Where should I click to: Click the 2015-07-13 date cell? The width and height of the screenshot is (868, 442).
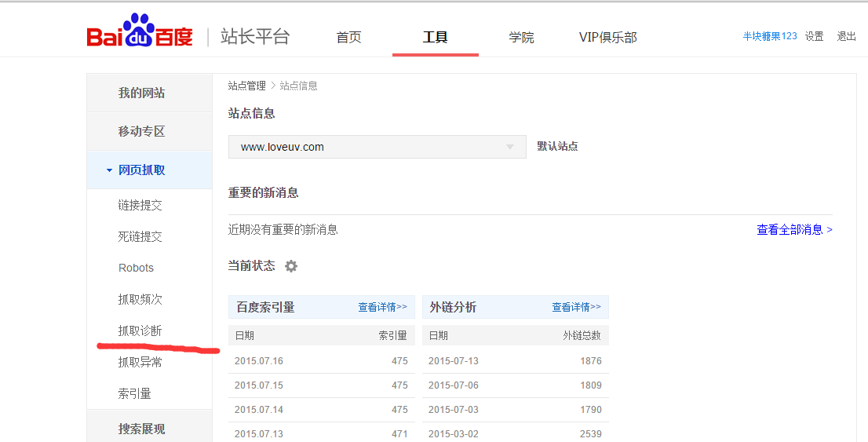(x=454, y=361)
